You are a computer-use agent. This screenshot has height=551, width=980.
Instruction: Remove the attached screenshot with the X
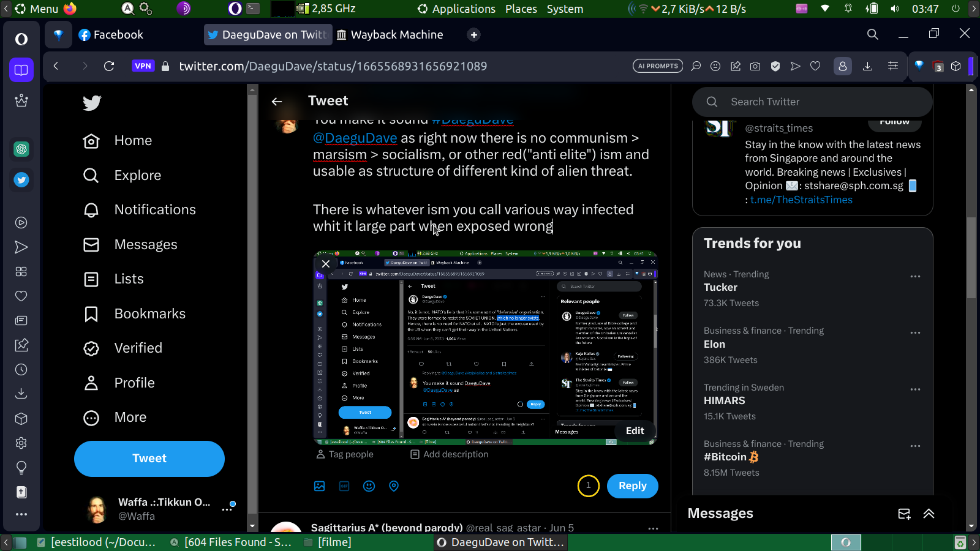tap(326, 264)
